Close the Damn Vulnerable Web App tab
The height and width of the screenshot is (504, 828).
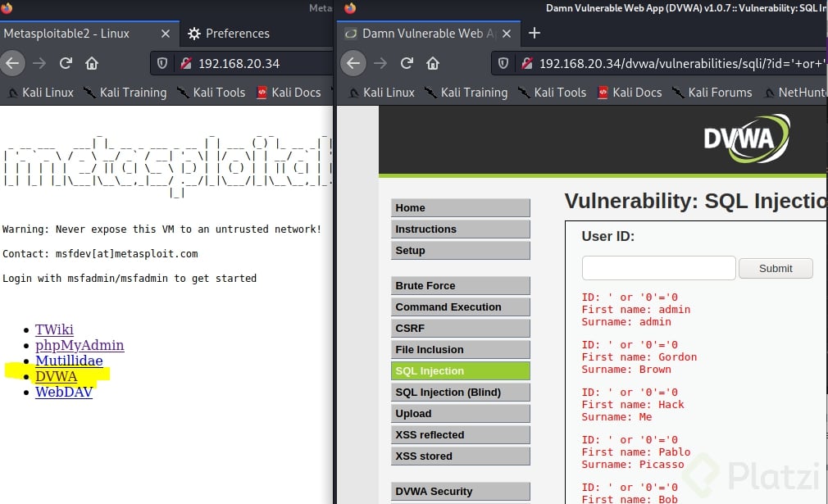[x=507, y=34]
